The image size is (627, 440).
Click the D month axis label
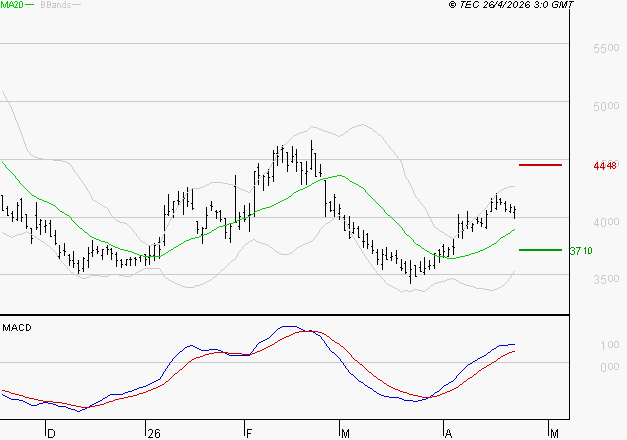coord(51,434)
